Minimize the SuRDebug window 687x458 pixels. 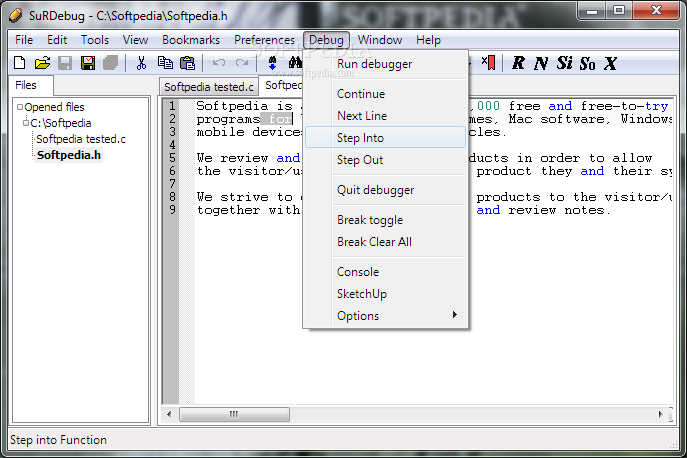[592, 10]
